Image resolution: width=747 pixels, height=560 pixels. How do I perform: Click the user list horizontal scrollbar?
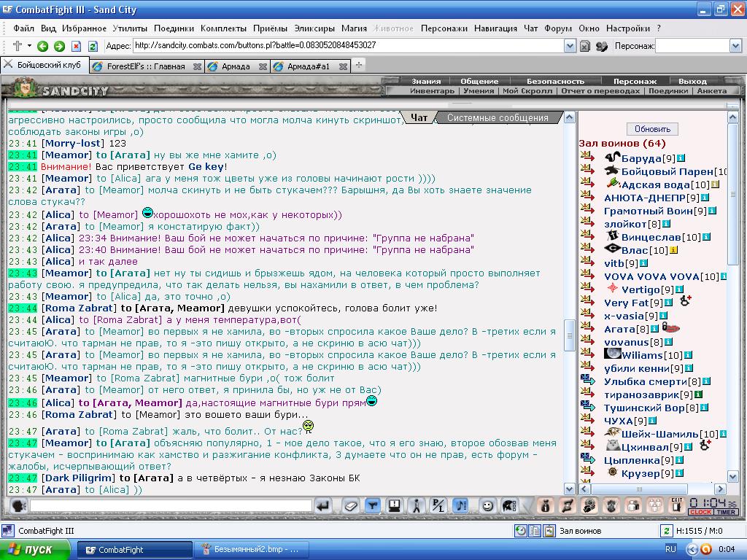pyautogui.click(x=652, y=489)
